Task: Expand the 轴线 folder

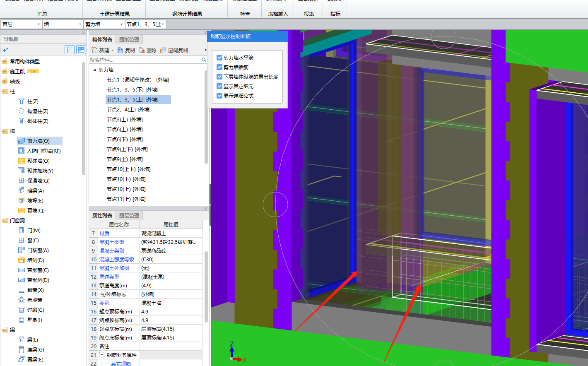Action: coord(5,81)
